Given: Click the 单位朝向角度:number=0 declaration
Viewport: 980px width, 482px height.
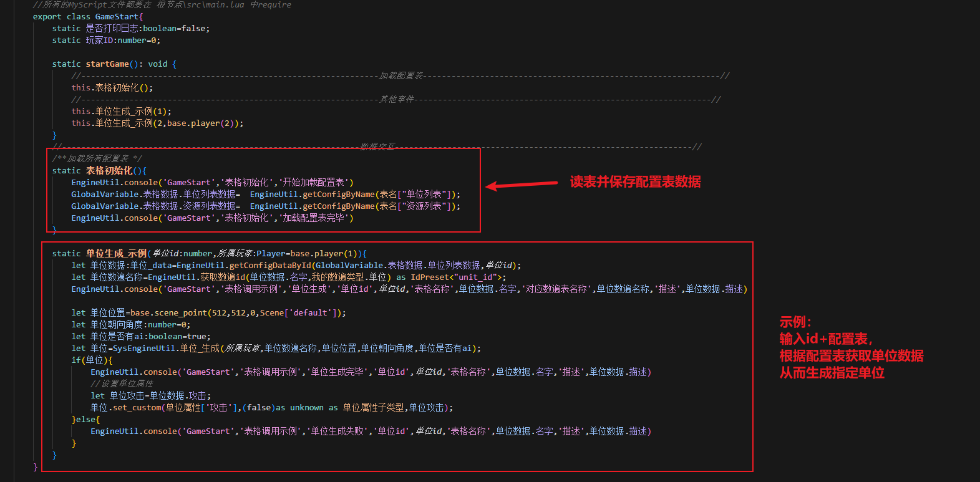Looking at the screenshot, I should click(x=130, y=325).
